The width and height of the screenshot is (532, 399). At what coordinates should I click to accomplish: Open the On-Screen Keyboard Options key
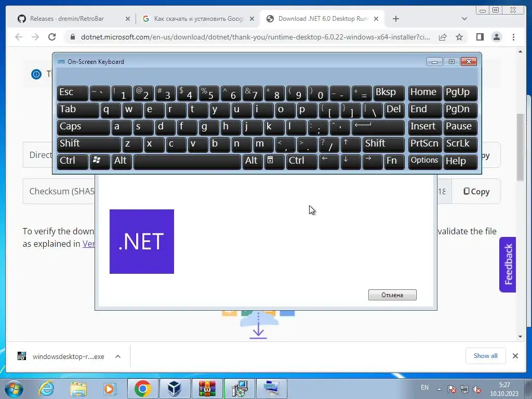tap(425, 161)
